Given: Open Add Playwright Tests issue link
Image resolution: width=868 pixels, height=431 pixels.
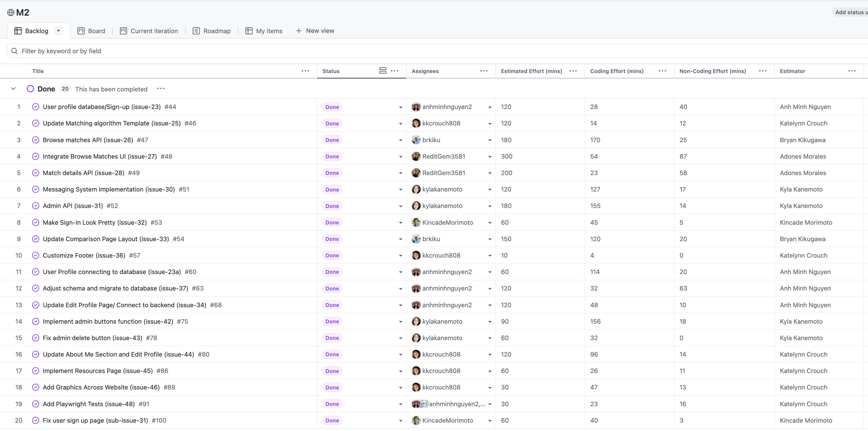Looking at the screenshot, I should 89,404.
